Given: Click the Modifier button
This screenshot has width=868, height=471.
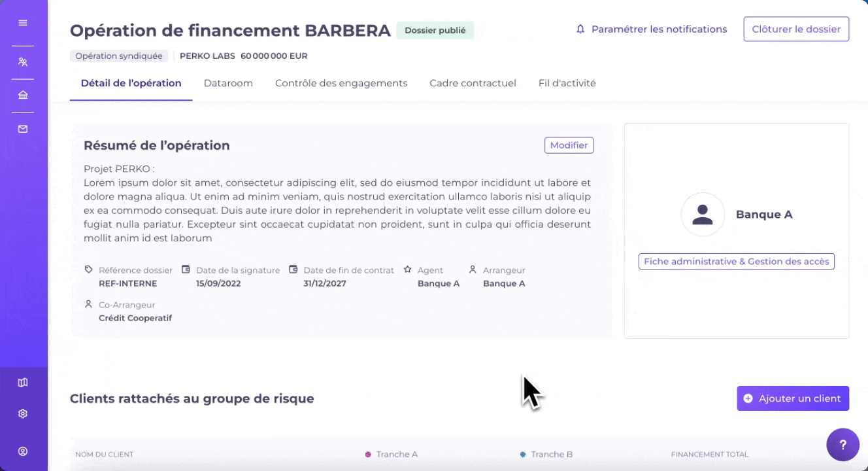Looking at the screenshot, I should pyautogui.click(x=569, y=145).
